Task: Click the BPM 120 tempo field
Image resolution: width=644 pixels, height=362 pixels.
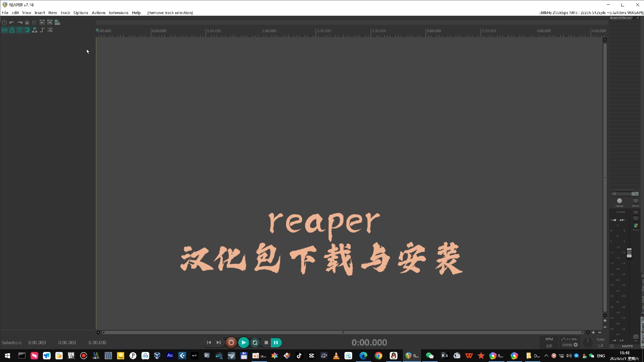Action: click(x=549, y=346)
